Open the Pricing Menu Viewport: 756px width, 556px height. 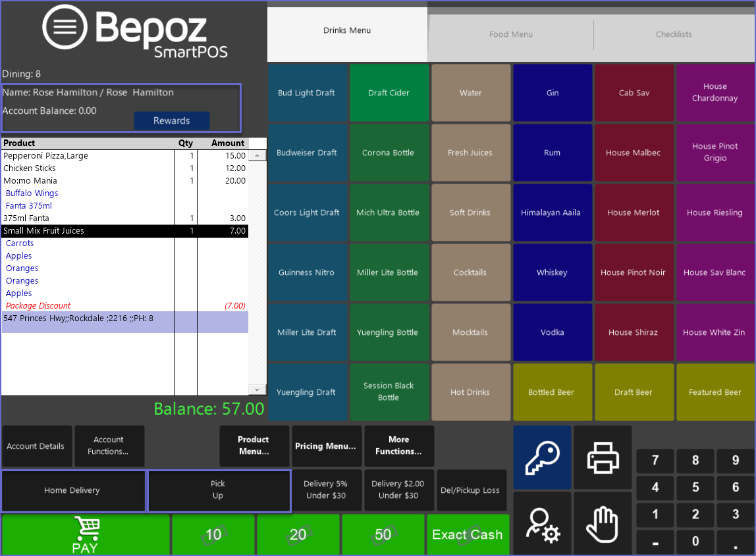326,445
